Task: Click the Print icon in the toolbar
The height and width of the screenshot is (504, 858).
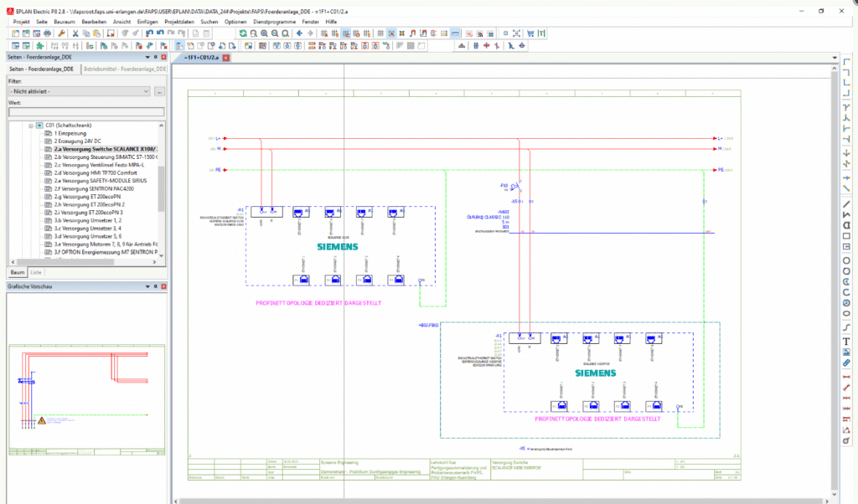Action: click(47, 32)
